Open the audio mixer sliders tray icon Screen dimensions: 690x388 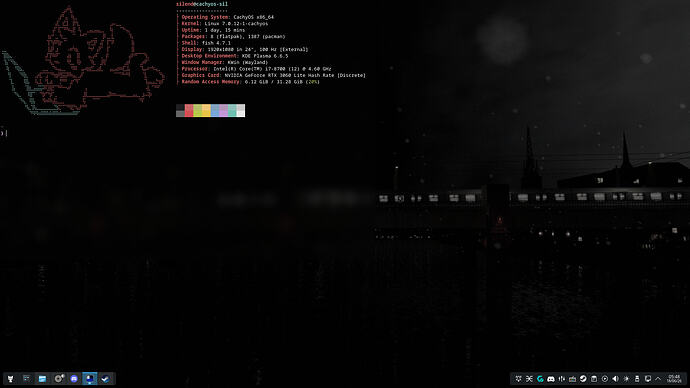pos(562,379)
